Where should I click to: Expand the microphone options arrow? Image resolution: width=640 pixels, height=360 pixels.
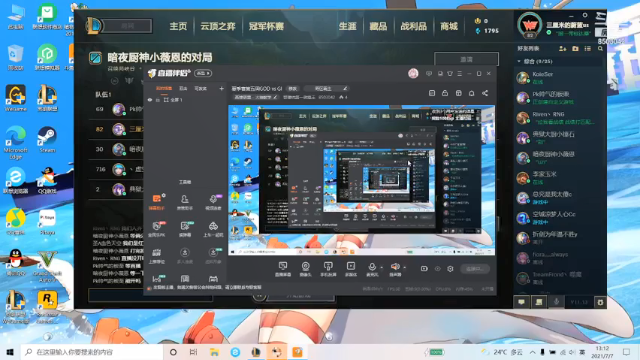[382, 268]
